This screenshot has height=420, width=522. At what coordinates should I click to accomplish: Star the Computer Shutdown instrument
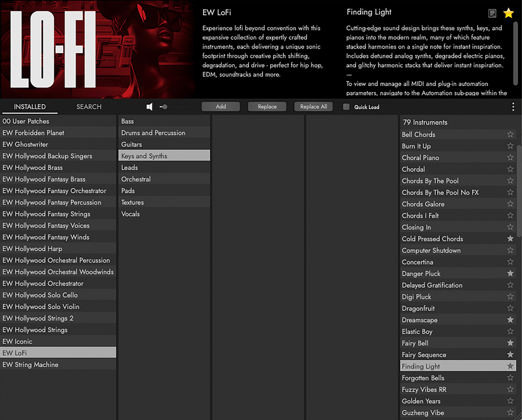coord(510,250)
